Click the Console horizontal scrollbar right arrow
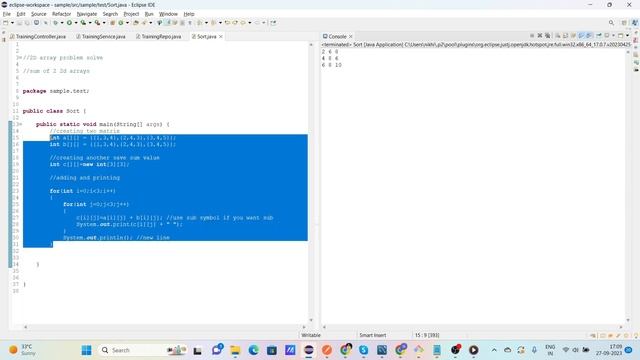Image resolution: width=640 pixels, height=360 pixels. coord(621,327)
